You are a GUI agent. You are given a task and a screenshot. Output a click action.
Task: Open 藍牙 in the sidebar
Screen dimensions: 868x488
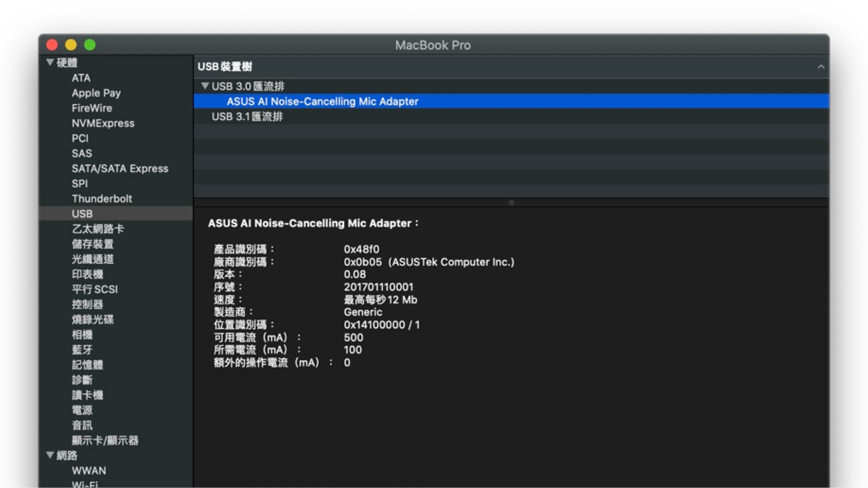[x=82, y=350]
